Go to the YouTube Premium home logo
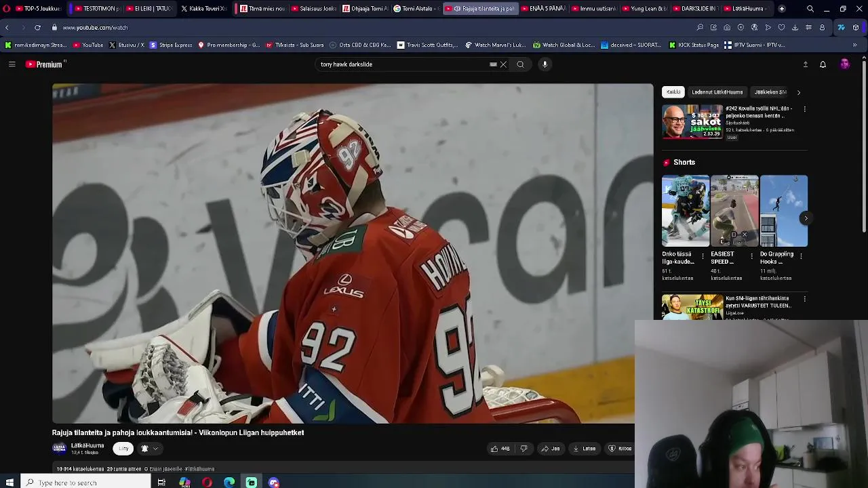The height and width of the screenshot is (488, 868). pos(45,64)
